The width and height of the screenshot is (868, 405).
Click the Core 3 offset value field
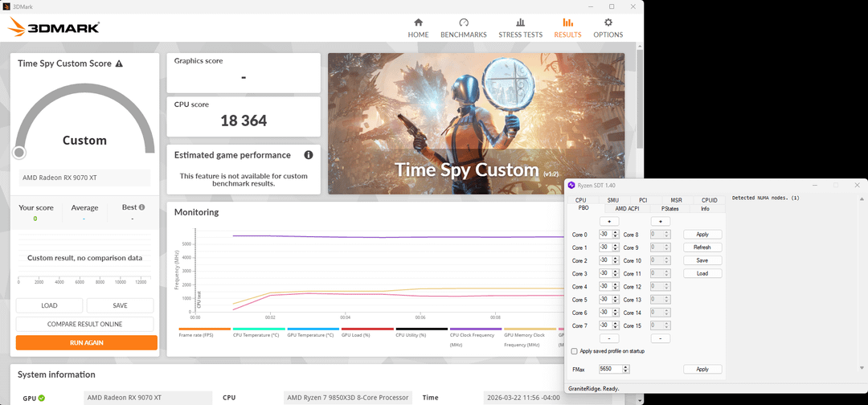pyautogui.click(x=604, y=274)
